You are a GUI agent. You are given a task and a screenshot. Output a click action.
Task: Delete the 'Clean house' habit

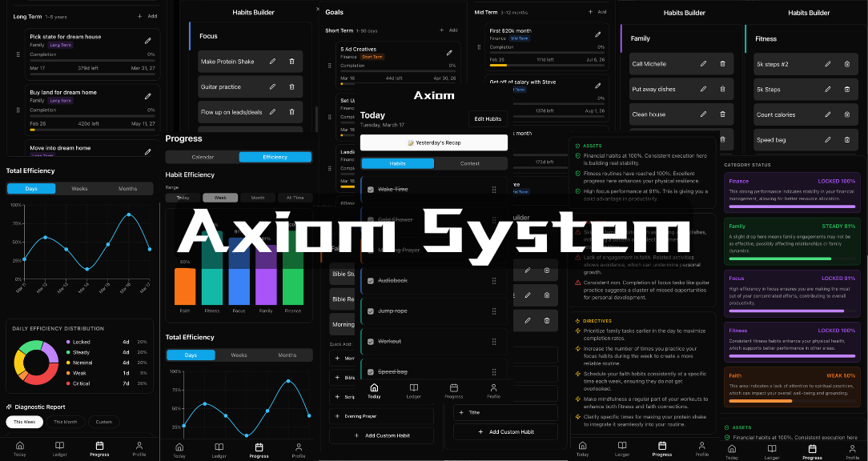click(x=722, y=114)
